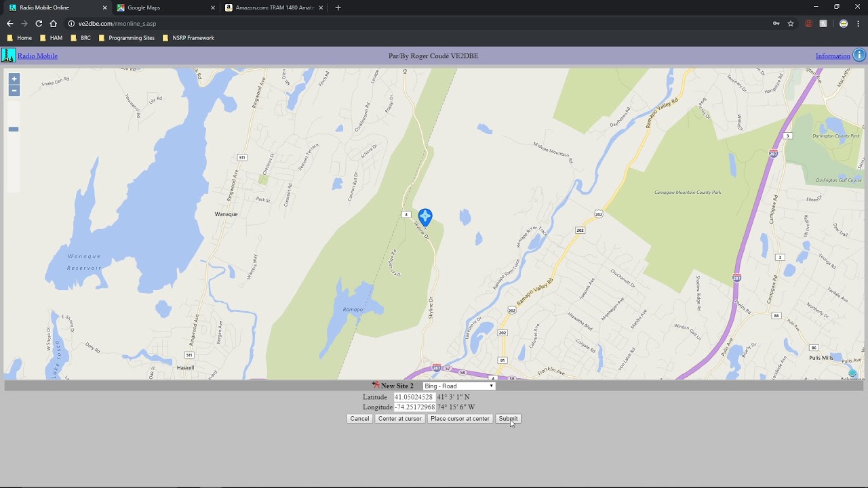This screenshot has width=868, height=488.
Task: Click Place cursor at center button
Action: (x=460, y=419)
